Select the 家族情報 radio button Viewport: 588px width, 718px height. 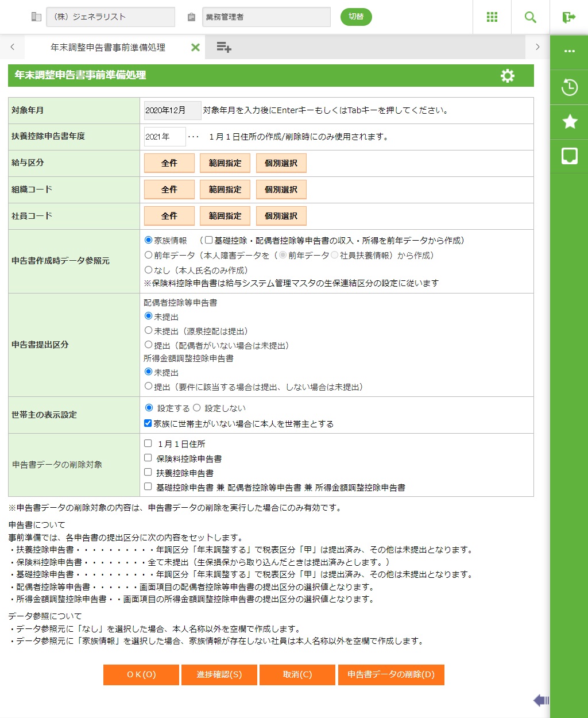pyautogui.click(x=149, y=240)
